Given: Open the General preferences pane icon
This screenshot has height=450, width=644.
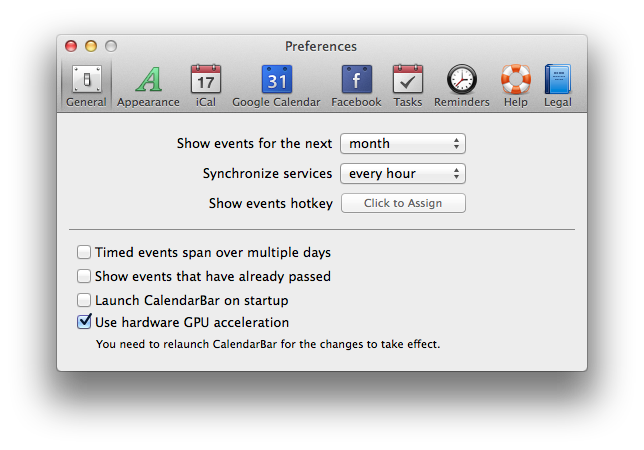Looking at the screenshot, I should (x=86, y=79).
